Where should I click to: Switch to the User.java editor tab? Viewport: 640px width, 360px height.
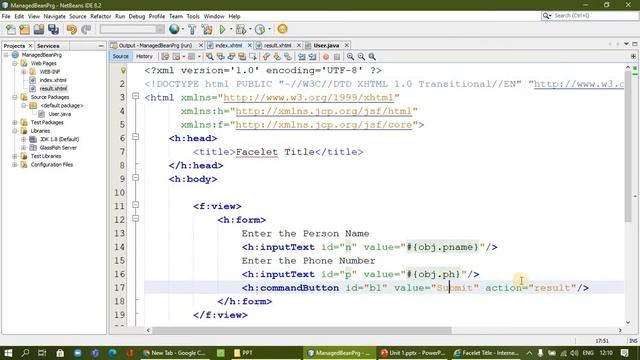[x=326, y=45]
